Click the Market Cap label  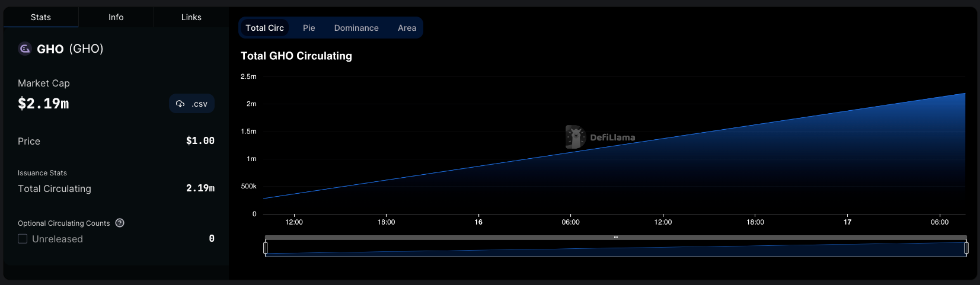pyautogui.click(x=44, y=83)
